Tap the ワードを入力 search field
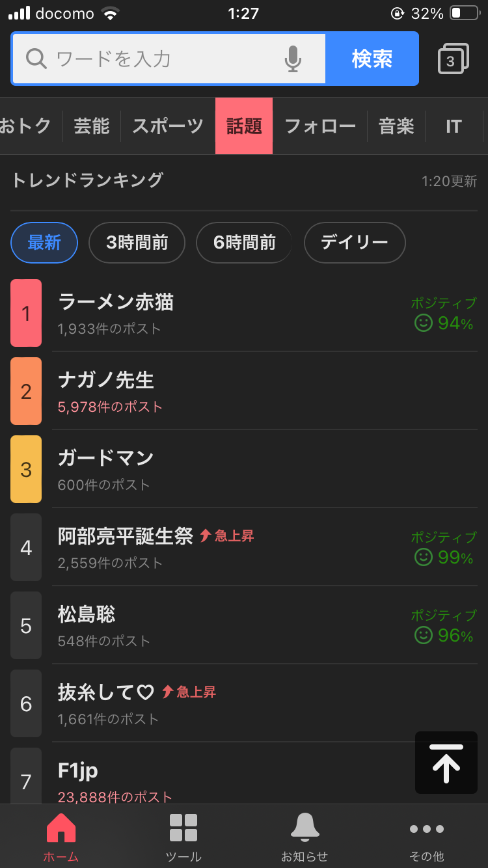The height and width of the screenshot is (868, 488). pos(163,59)
